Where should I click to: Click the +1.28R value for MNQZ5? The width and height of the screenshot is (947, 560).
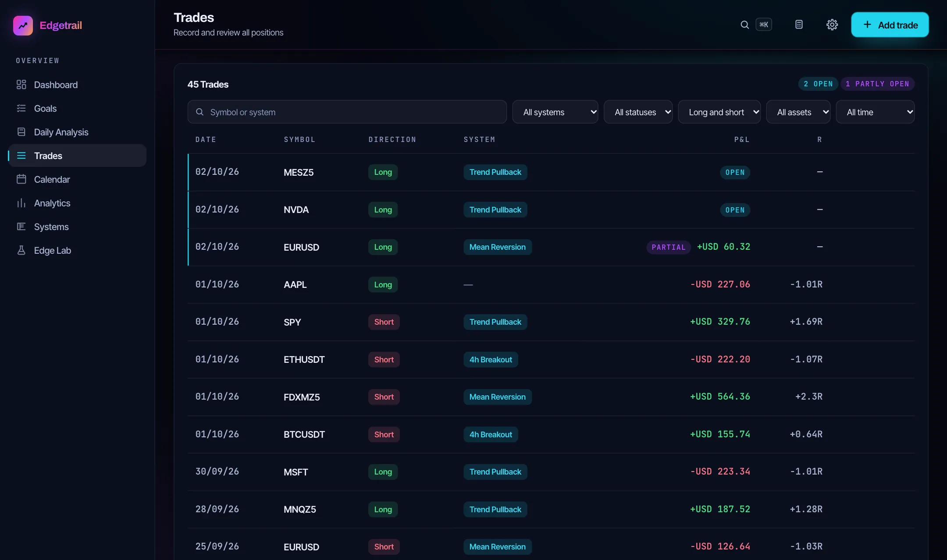[x=806, y=509]
